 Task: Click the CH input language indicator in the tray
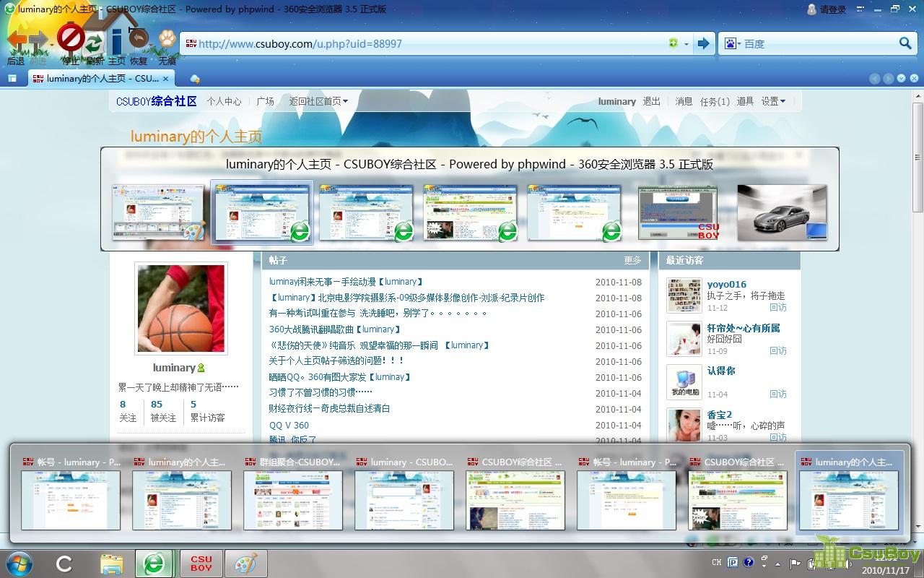tap(717, 562)
